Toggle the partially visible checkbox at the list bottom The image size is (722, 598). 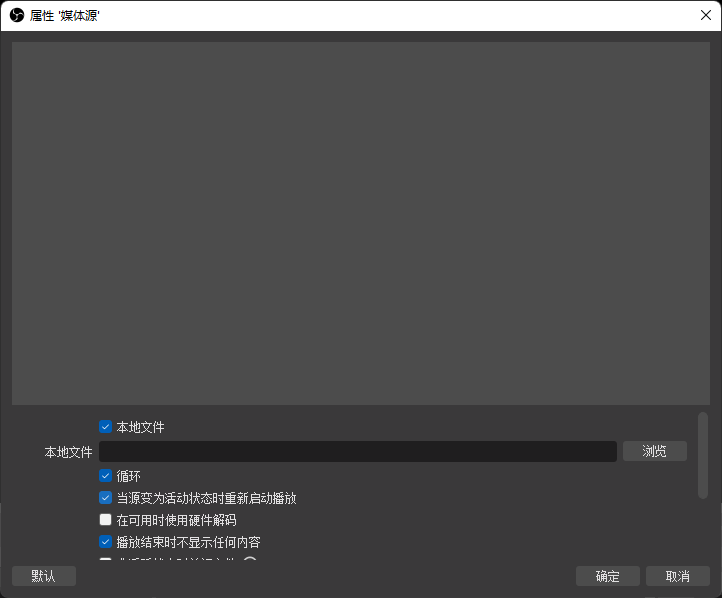(106, 562)
